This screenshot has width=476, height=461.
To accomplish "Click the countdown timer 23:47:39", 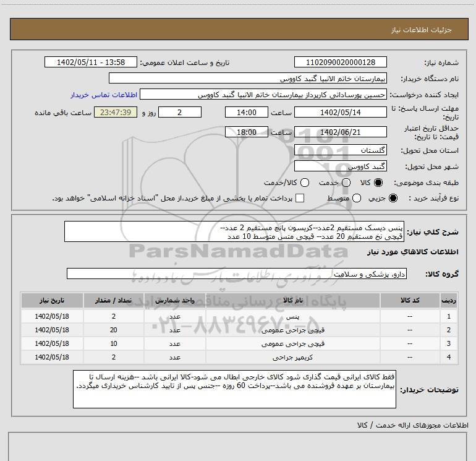I will point(116,112).
